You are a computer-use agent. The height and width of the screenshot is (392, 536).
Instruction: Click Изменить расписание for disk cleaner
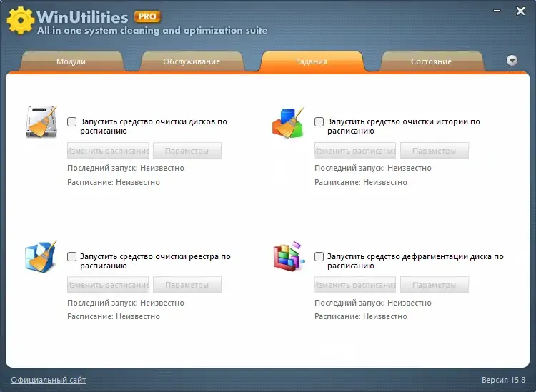pyautogui.click(x=108, y=151)
